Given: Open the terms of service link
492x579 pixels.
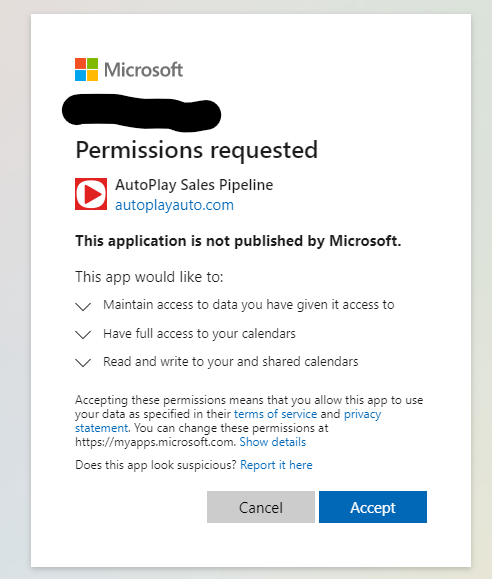Looking at the screenshot, I should tap(276, 414).
